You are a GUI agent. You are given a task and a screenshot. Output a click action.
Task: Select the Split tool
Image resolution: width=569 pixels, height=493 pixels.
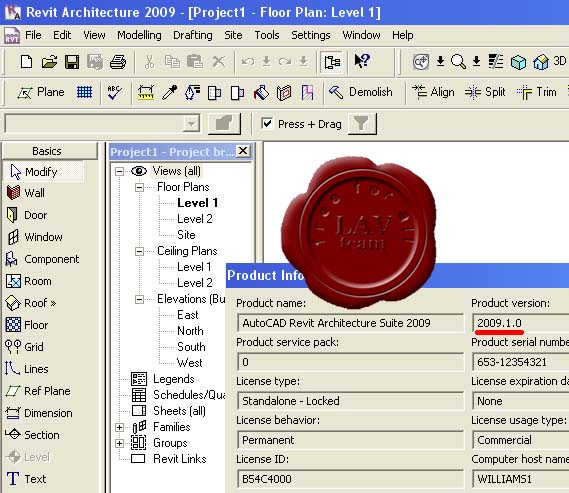(485, 92)
